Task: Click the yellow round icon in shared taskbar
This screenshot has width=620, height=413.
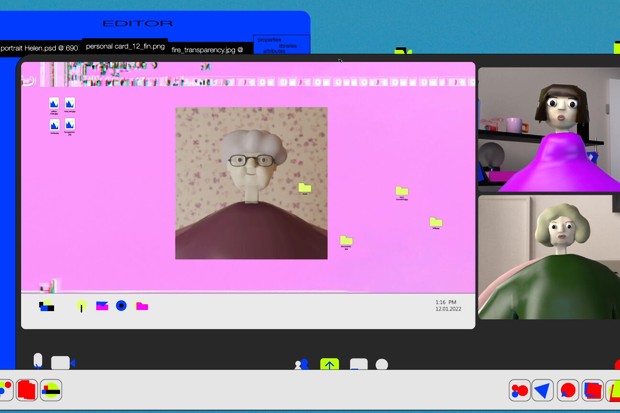Action: (81, 306)
